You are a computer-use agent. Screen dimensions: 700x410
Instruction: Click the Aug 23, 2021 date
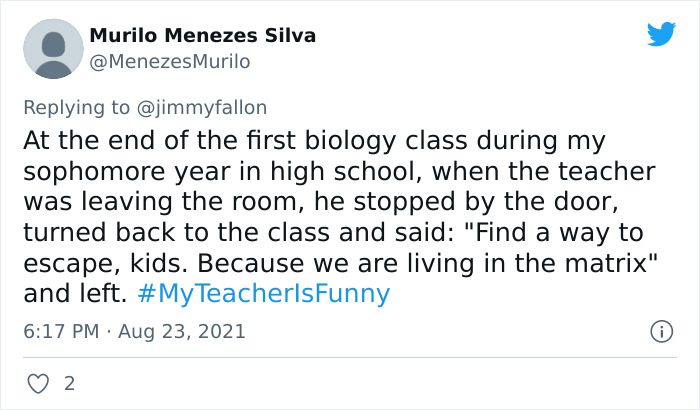182,331
